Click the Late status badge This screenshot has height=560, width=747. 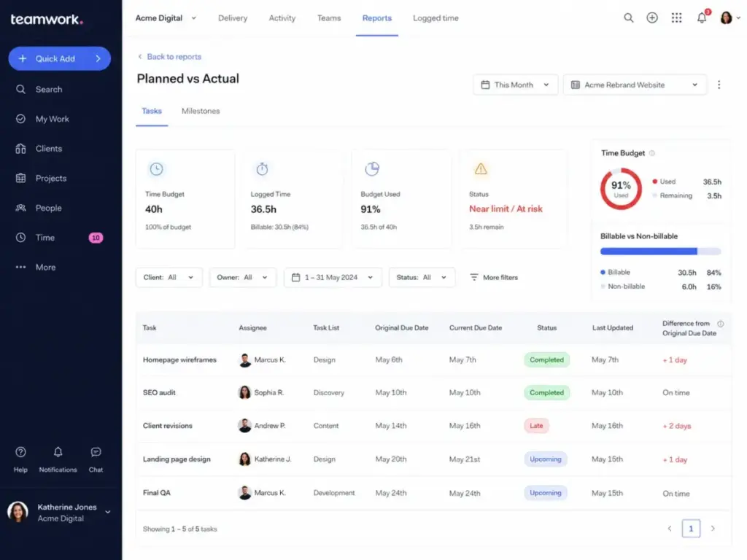(x=536, y=426)
